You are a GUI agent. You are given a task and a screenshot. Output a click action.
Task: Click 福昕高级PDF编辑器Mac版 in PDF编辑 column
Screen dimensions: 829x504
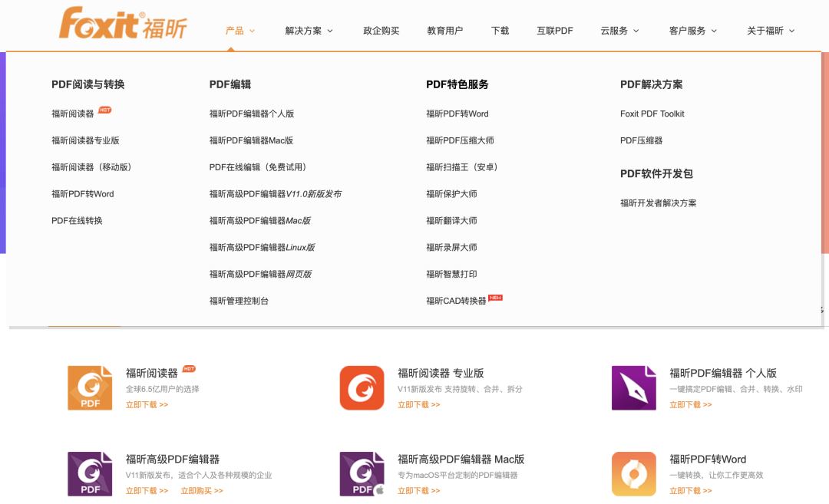pos(260,221)
